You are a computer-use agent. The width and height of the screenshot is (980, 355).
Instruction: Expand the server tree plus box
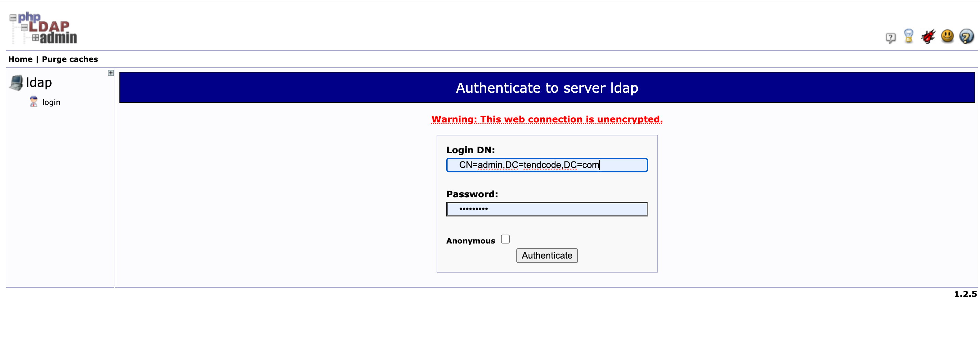111,73
